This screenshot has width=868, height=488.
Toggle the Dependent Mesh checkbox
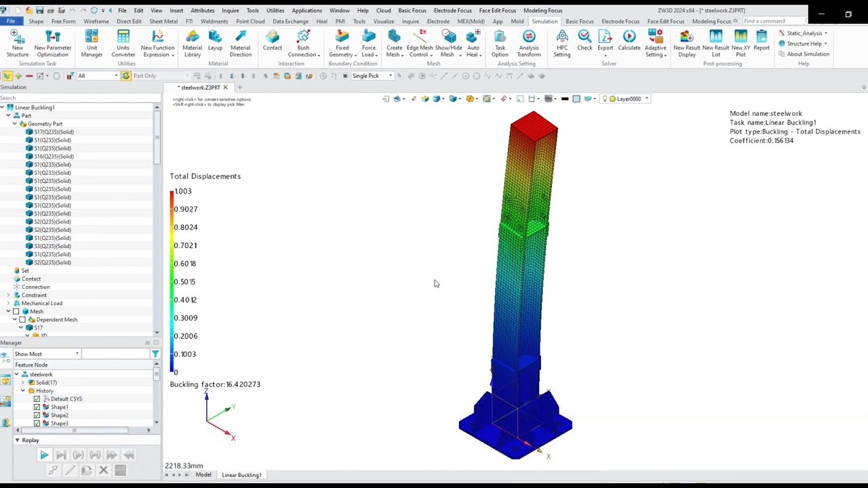(x=22, y=320)
